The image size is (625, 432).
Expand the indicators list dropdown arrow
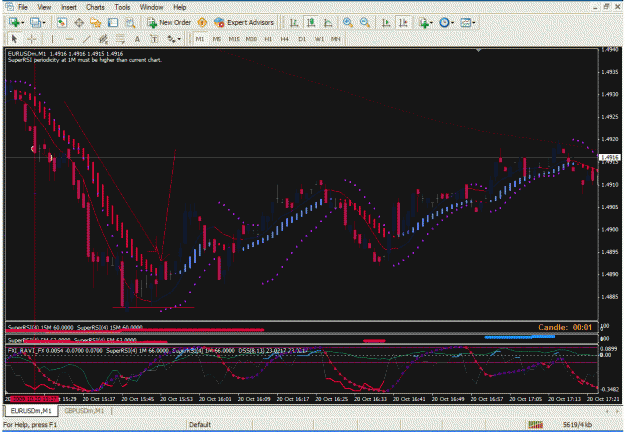pyautogui.click(x=431, y=23)
